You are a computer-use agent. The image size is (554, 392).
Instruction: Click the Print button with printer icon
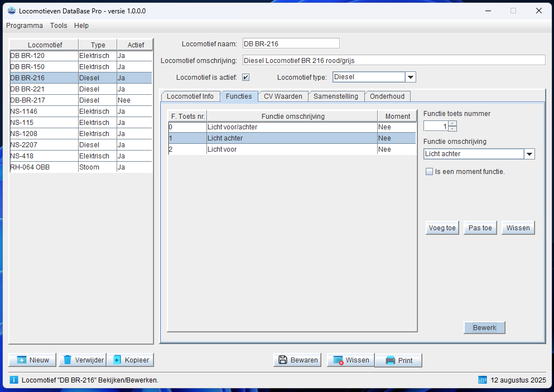click(398, 360)
